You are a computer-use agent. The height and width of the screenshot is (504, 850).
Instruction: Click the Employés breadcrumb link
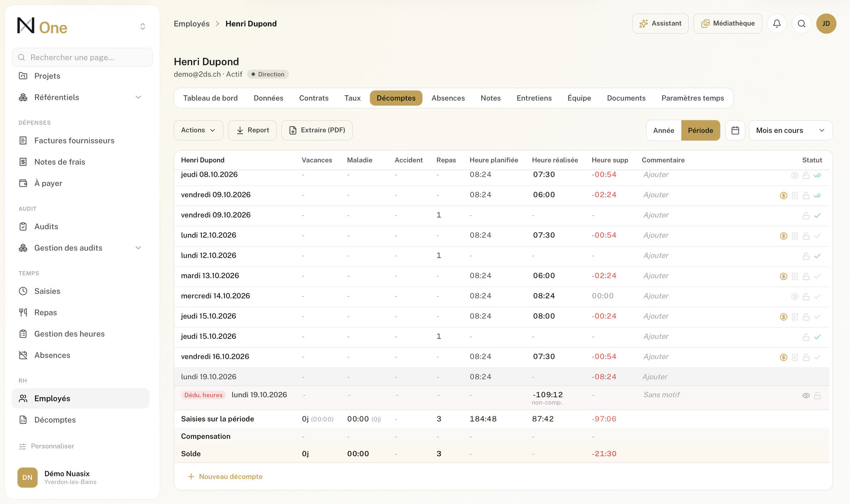coord(192,24)
